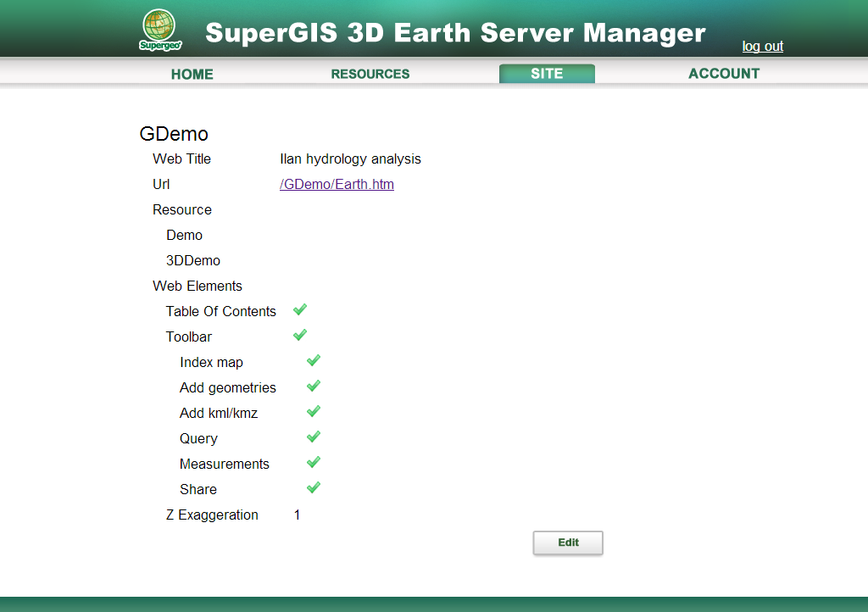
Task: Open the HOME tab
Action: tap(192, 74)
